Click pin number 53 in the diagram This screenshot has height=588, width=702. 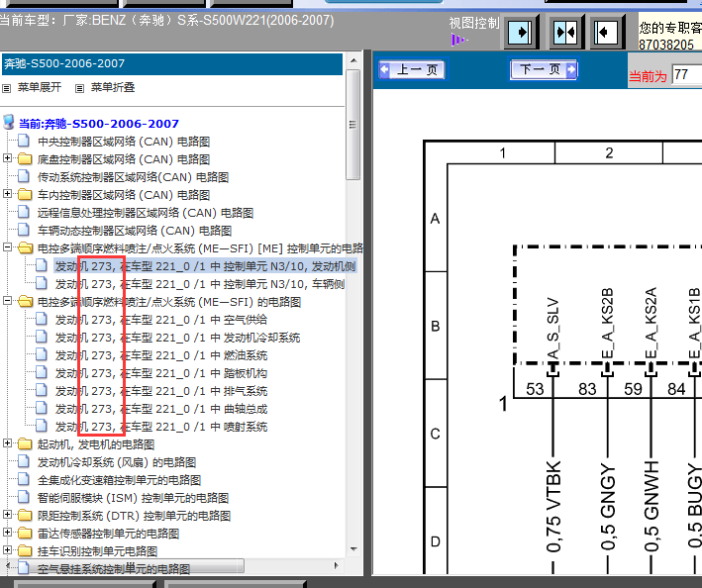pyautogui.click(x=535, y=389)
